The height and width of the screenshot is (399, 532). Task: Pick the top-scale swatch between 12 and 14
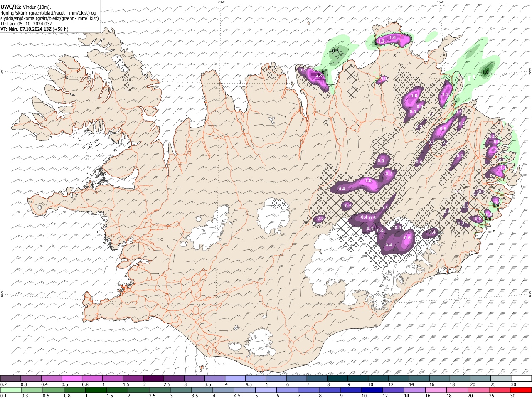pos(398,378)
